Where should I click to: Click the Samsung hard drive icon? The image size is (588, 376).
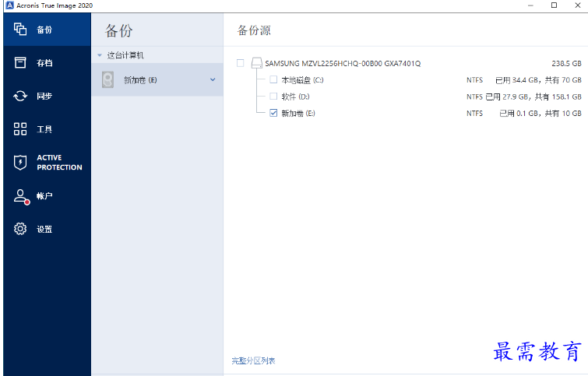point(257,63)
